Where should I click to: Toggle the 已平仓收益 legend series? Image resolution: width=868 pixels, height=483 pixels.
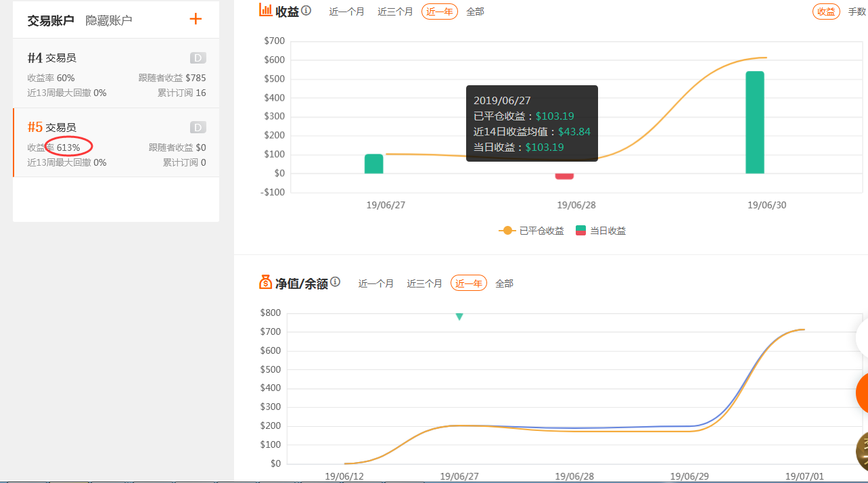tap(532, 231)
